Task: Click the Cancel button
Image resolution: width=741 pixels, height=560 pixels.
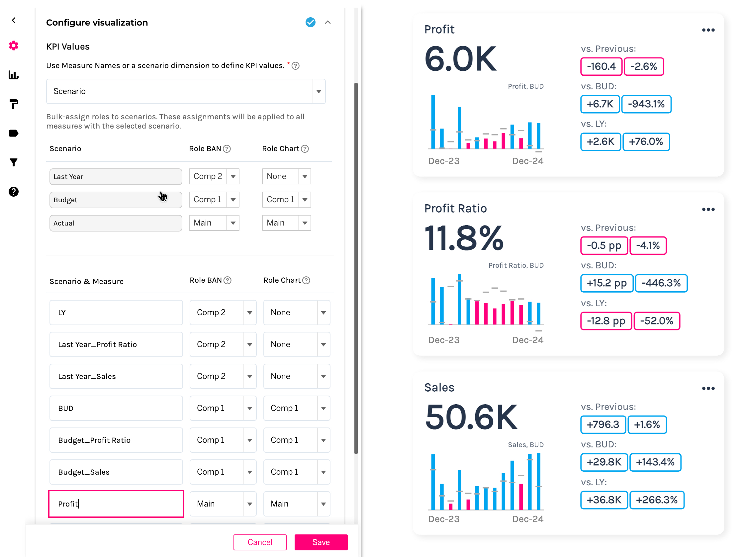Action: click(x=260, y=542)
